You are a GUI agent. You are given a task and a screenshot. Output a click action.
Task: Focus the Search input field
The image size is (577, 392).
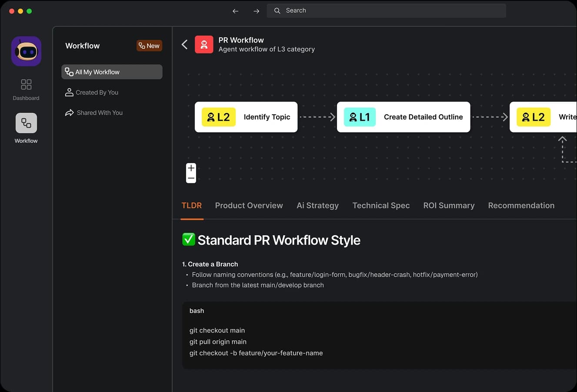coord(386,10)
